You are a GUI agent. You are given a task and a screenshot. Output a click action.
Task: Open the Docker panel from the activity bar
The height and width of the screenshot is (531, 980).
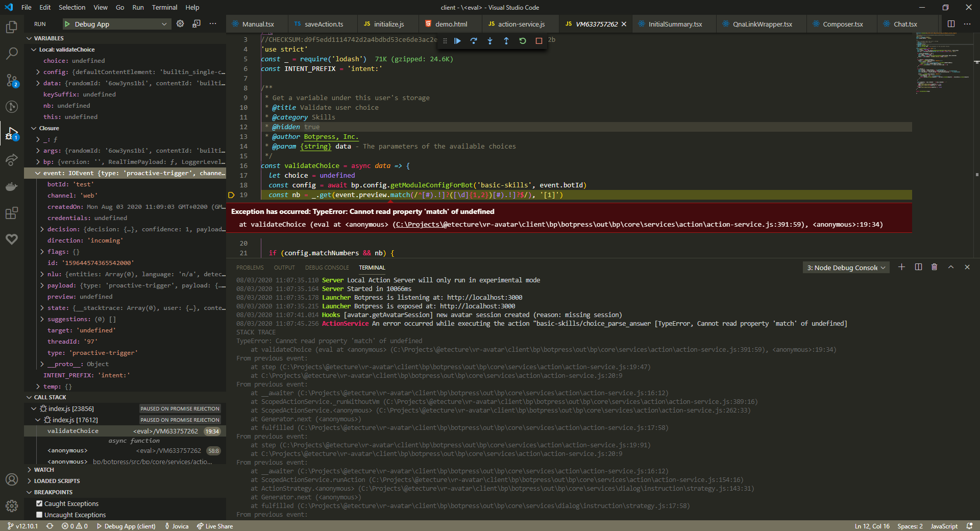tap(11, 186)
